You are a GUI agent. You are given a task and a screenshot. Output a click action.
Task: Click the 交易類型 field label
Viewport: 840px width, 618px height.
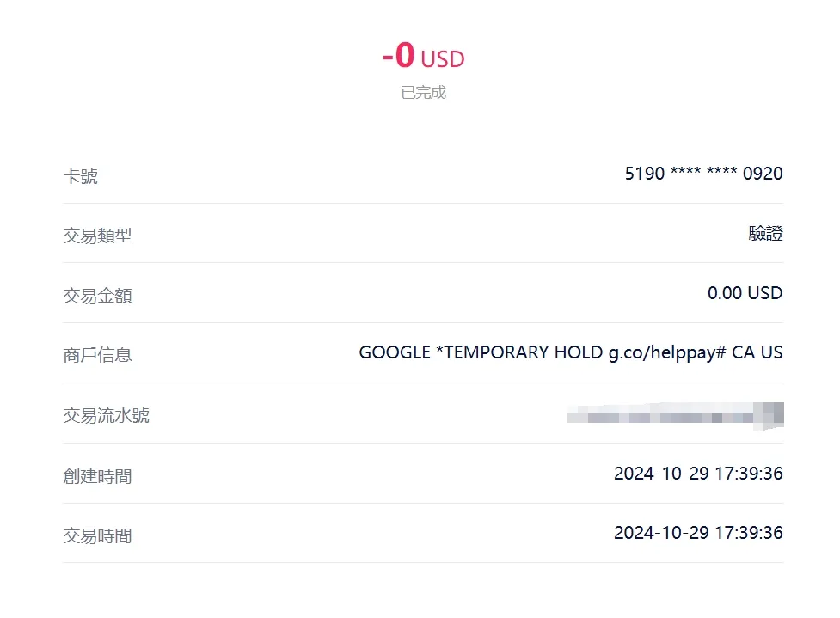tap(97, 236)
